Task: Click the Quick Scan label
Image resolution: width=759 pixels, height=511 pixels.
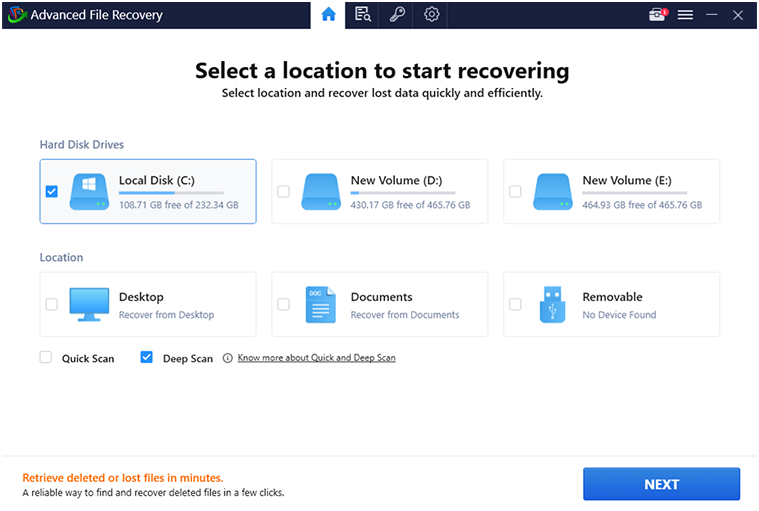Action: [x=88, y=359]
